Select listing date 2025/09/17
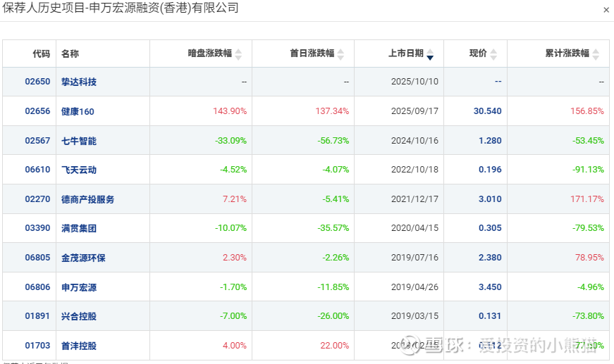 pyautogui.click(x=415, y=111)
